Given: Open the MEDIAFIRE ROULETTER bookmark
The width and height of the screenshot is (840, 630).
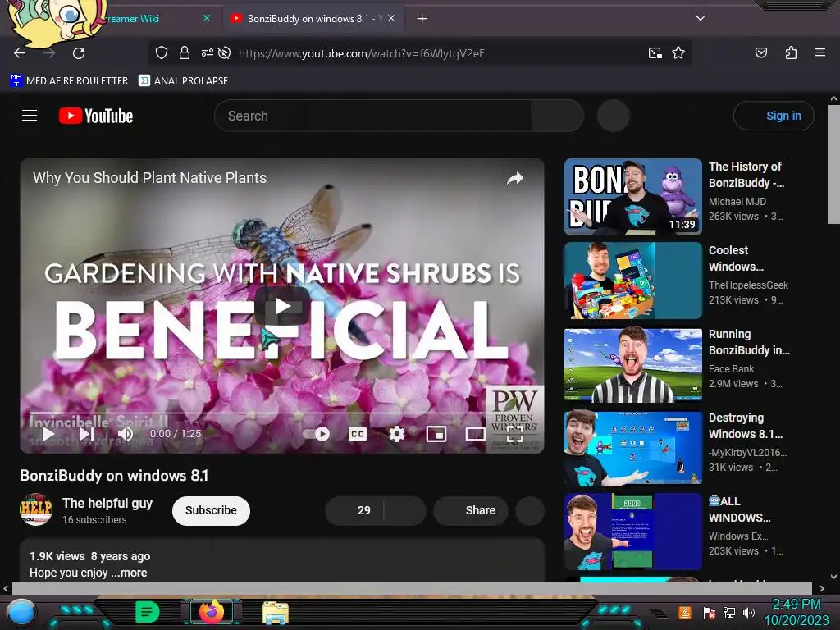Looking at the screenshot, I should [69, 81].
